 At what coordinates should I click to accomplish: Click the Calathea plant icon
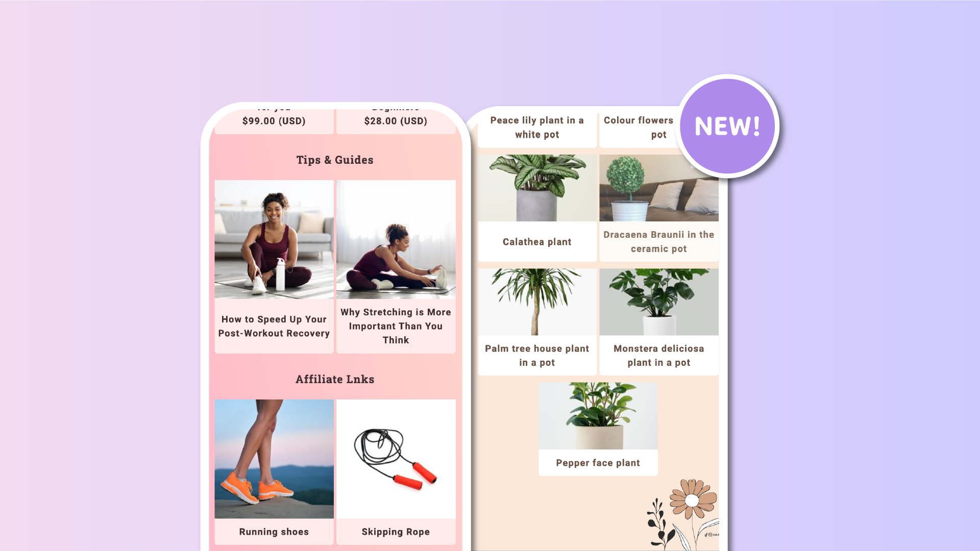point(537,188)
